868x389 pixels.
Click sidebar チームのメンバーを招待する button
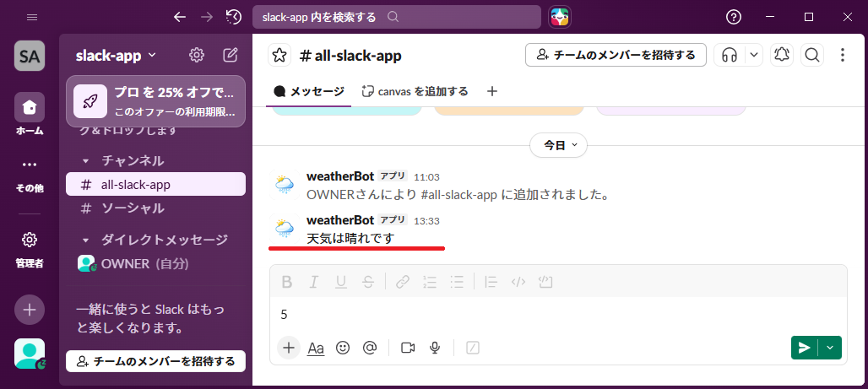click(155, 362)
